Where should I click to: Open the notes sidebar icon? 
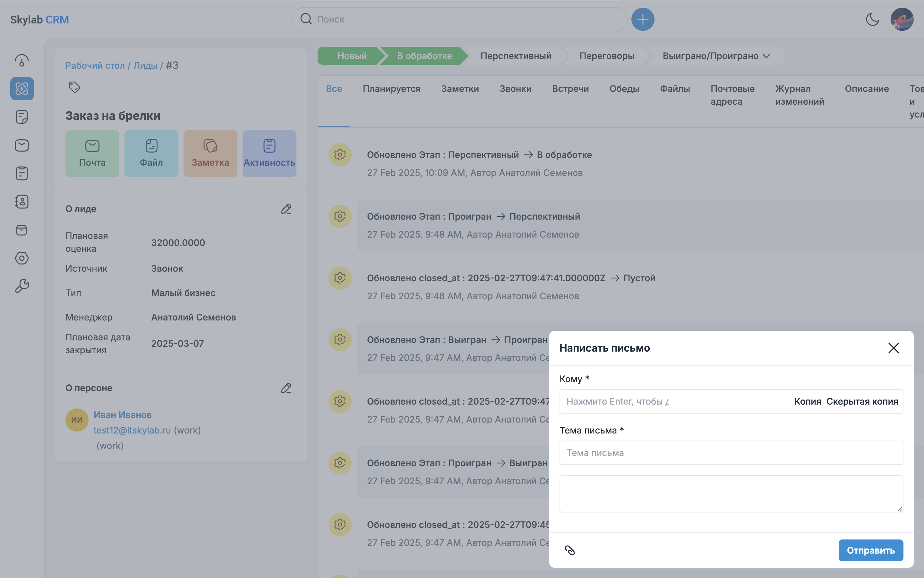click(22, 117)
